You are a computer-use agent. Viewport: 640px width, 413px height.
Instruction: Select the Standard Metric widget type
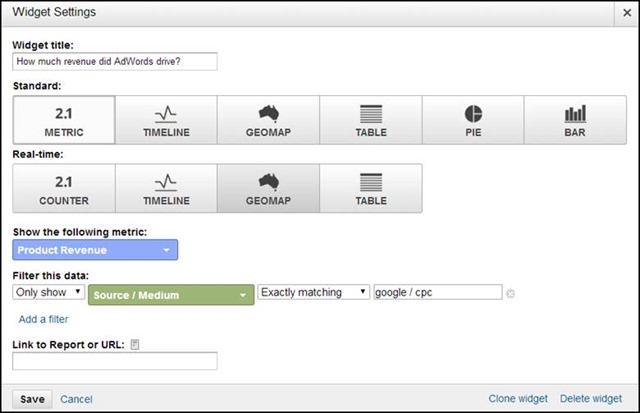[x=64, y=120]
